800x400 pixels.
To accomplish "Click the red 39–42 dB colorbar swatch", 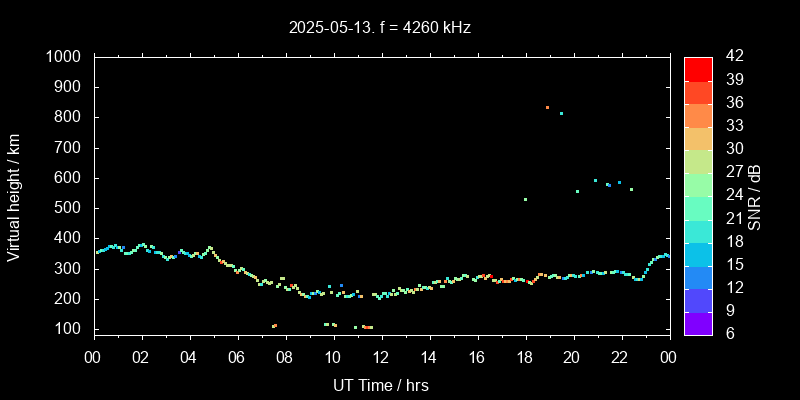I will [x=698, y=68].
